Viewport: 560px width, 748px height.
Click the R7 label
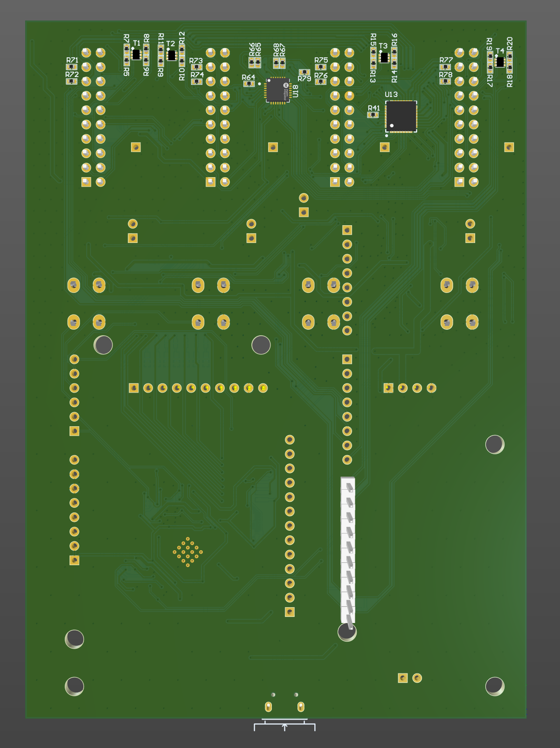pos(126,38)
